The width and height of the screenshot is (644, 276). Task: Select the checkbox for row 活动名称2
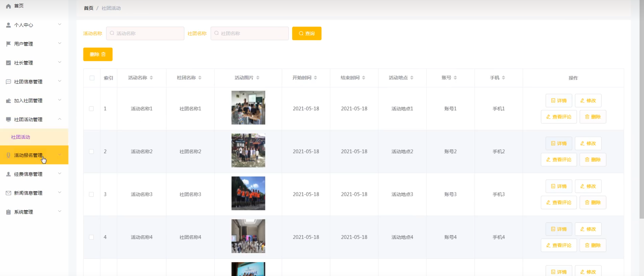[x=91, y=151]
